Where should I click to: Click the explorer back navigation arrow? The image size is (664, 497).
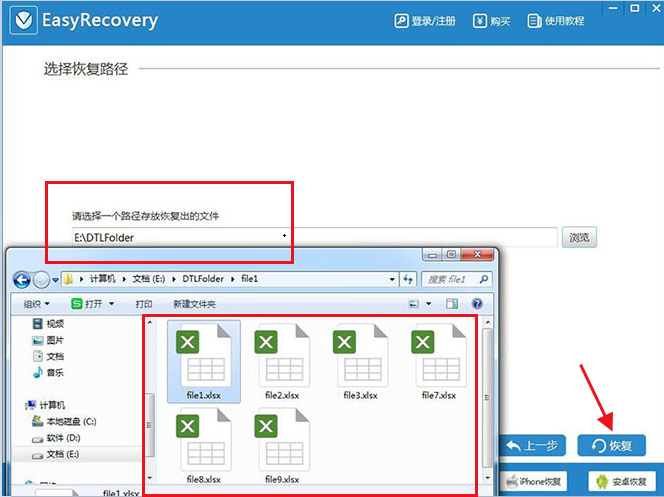tap(21, 279)
